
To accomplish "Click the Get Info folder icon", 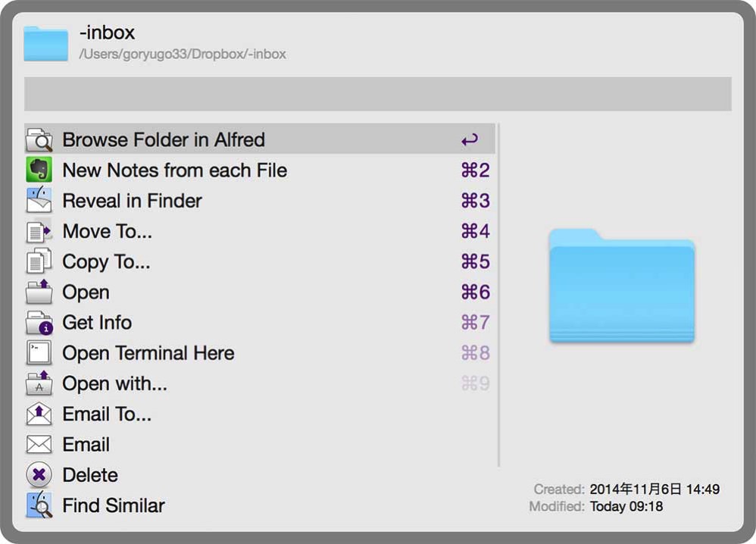I will 39,323.
